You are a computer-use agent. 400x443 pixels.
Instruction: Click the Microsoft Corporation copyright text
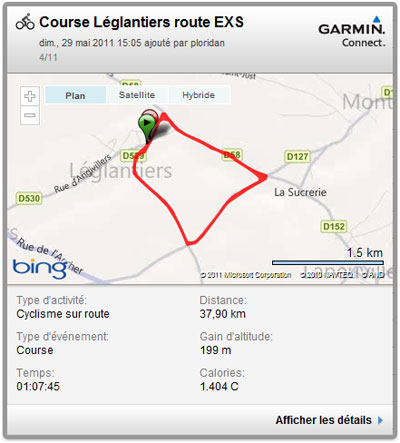click(x=246, y=275)
